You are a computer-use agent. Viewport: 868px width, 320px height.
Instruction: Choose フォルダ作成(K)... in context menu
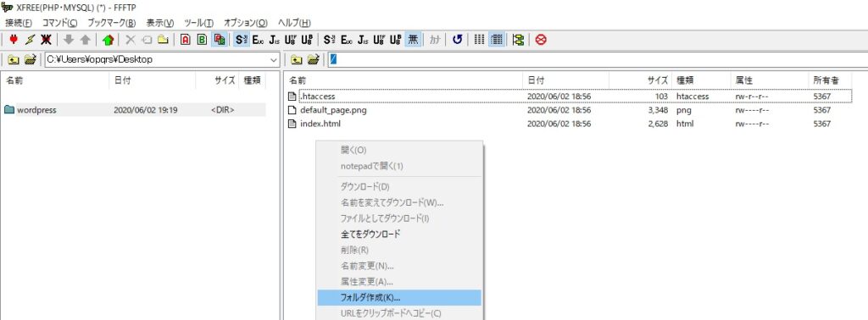tap(399, 297)
